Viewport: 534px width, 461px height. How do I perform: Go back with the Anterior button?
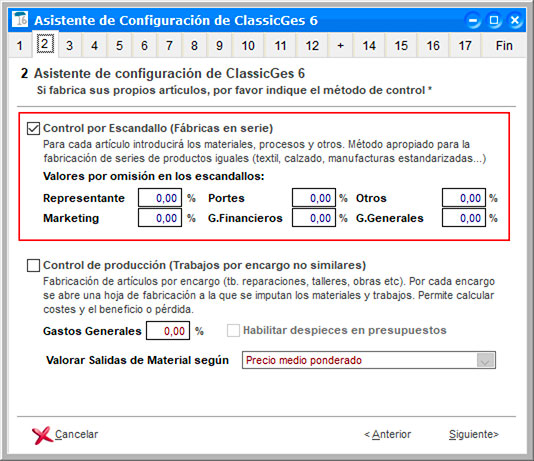point(388,435)
